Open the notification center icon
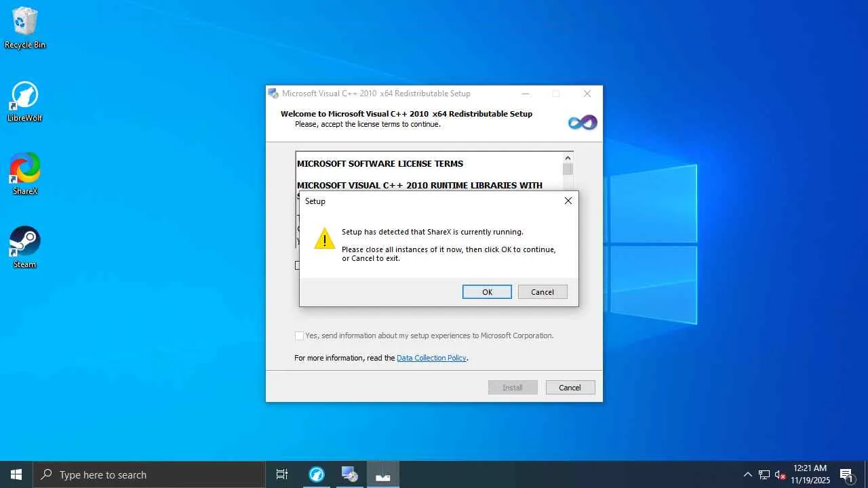 [x=847, y=474]
